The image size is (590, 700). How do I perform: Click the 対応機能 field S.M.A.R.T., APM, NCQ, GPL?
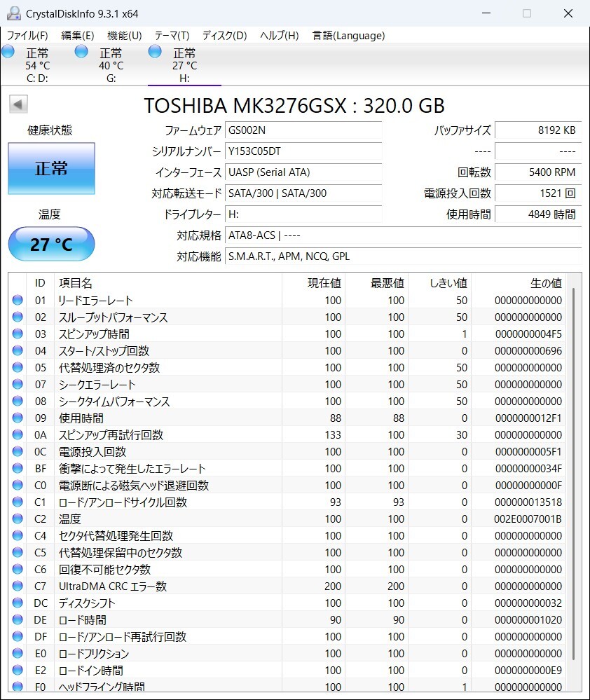pyautogui.click(x=404, y=256)
